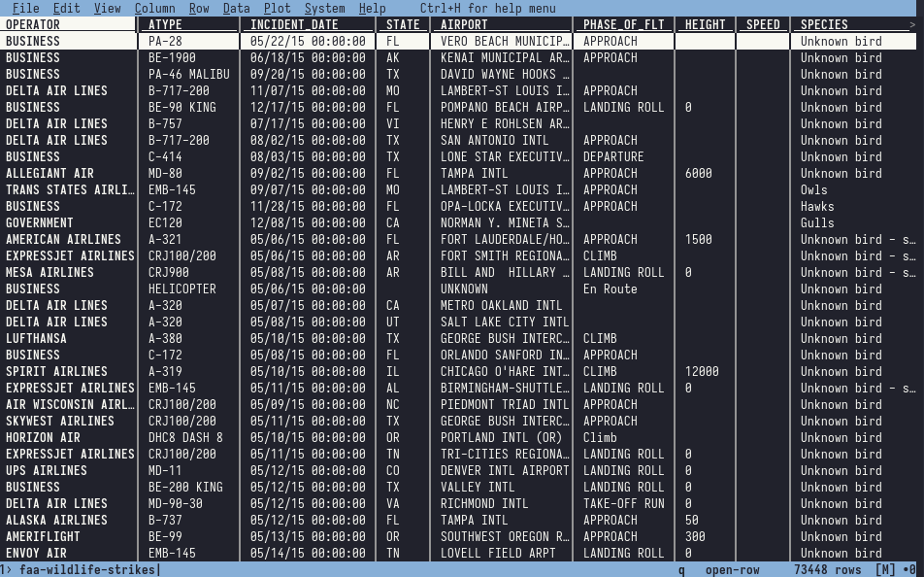
Task: Click the SKYWEST AIRLINES operator cell
Action: 60,422
